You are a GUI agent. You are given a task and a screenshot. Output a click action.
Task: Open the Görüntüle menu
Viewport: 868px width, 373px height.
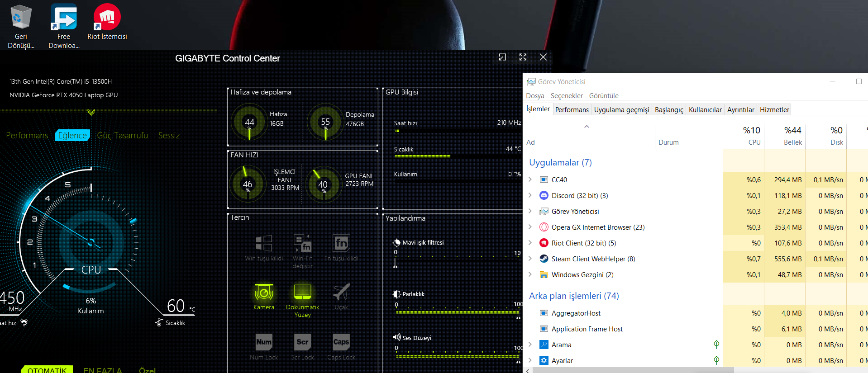click(604, 96)
